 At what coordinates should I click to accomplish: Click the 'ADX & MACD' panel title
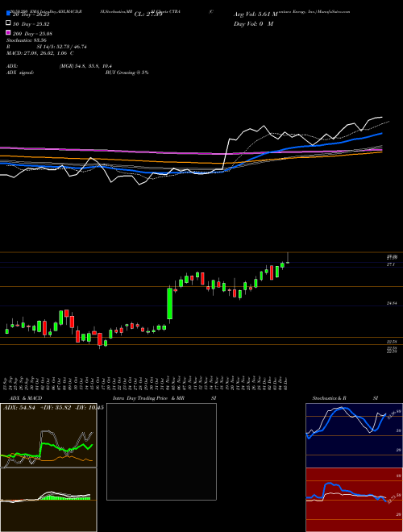click(26, 398)
